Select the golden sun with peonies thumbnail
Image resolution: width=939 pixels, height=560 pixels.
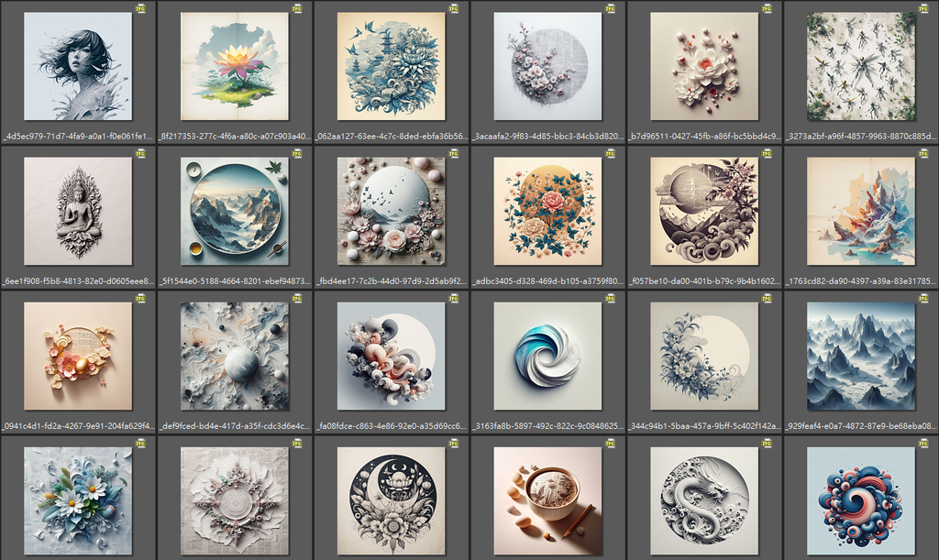click(548, 211)
